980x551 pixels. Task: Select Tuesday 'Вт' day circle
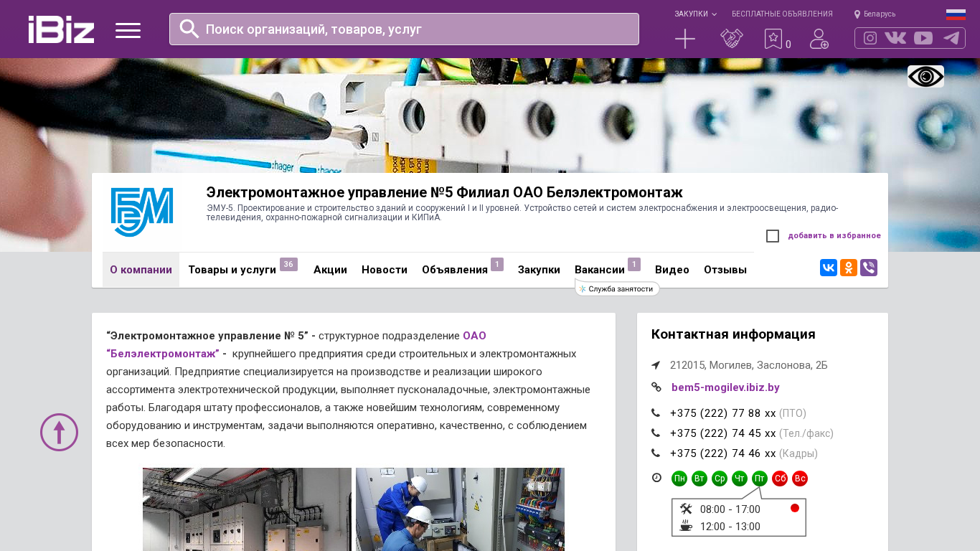[699, 479]
